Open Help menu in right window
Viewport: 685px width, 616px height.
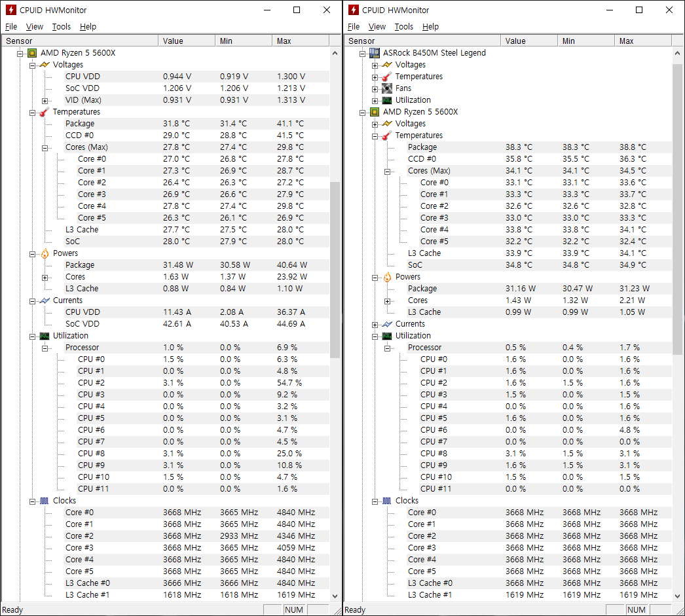[430, 27]
